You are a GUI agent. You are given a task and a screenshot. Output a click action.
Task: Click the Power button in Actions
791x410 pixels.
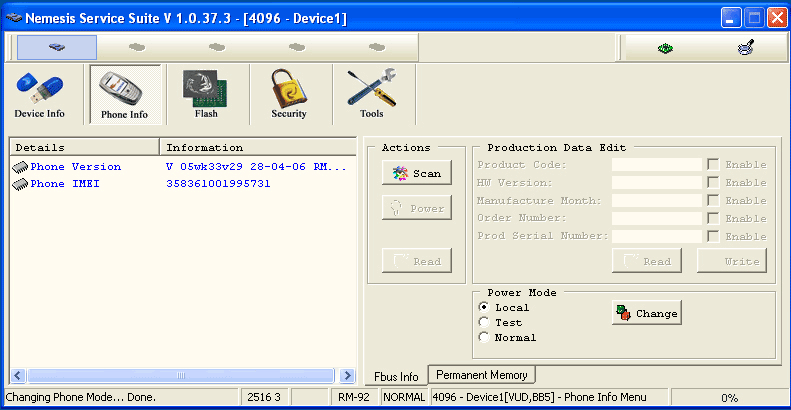click(417, 208)
